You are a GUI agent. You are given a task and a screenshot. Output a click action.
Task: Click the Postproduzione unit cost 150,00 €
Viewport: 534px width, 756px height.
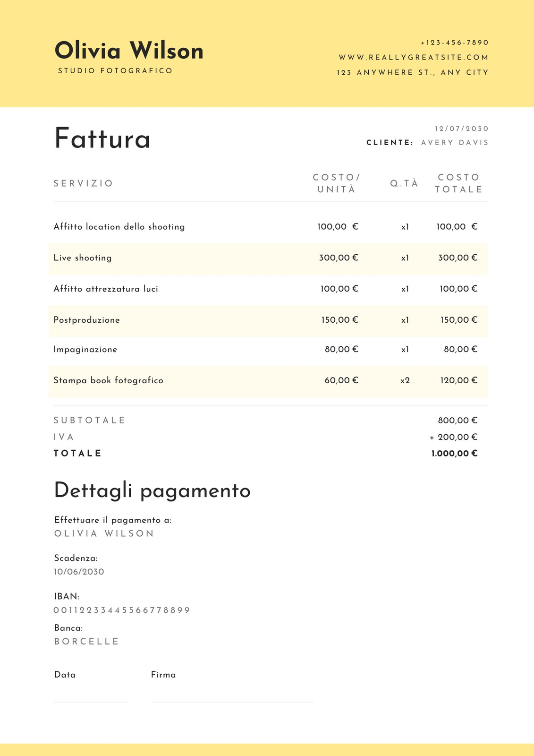340,320
